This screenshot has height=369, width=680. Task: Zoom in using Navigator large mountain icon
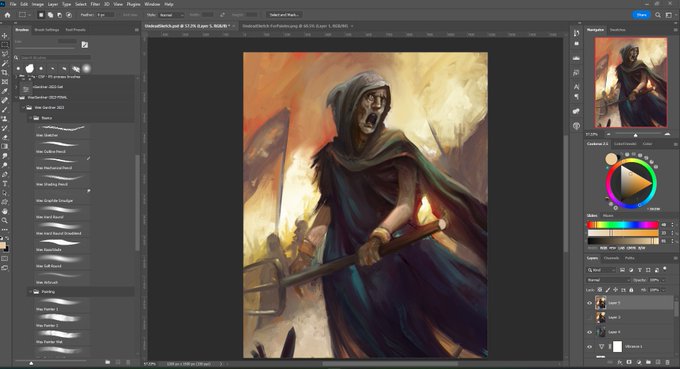(x=667, y=134)
